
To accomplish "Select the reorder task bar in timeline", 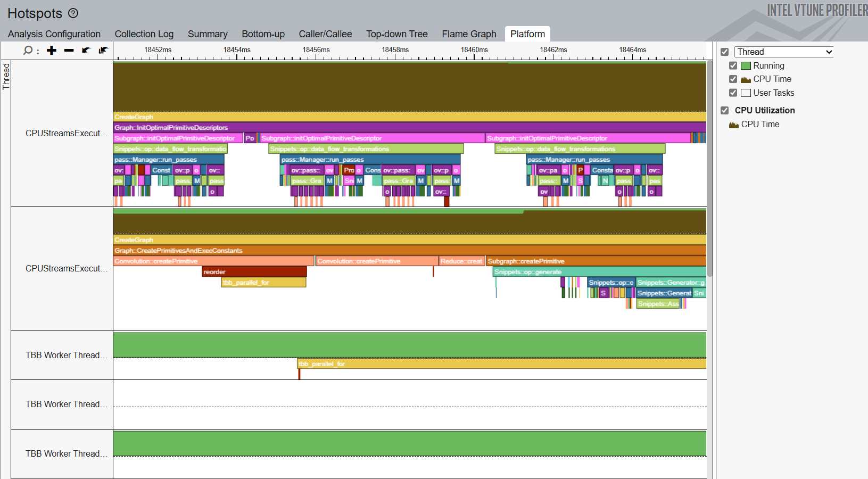I will tap(254, 272).
